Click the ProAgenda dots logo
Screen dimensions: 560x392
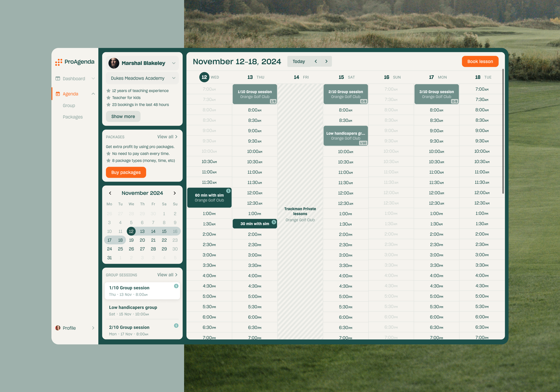(58, 62)
